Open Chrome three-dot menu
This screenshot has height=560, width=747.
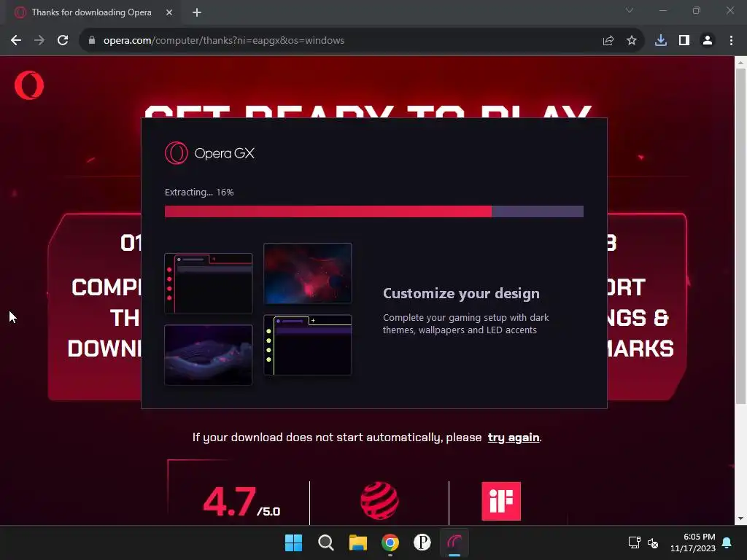(x=731, y=41)
